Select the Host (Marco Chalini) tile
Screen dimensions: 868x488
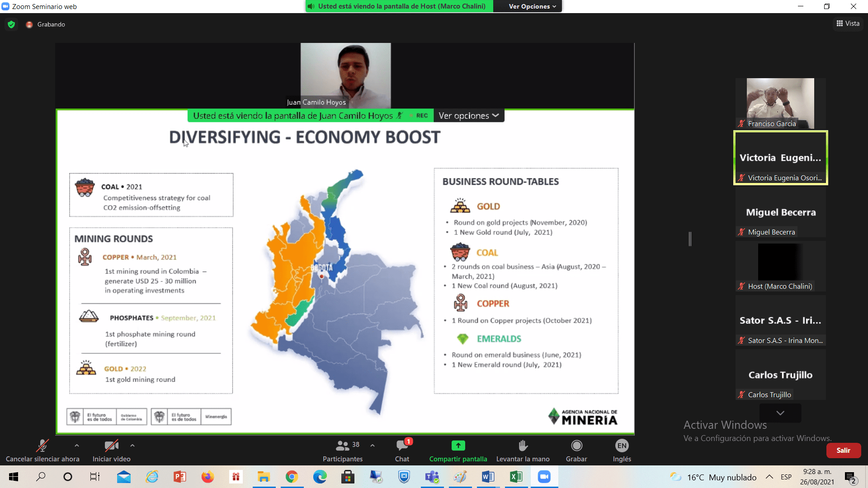click(x=781, y=266)
